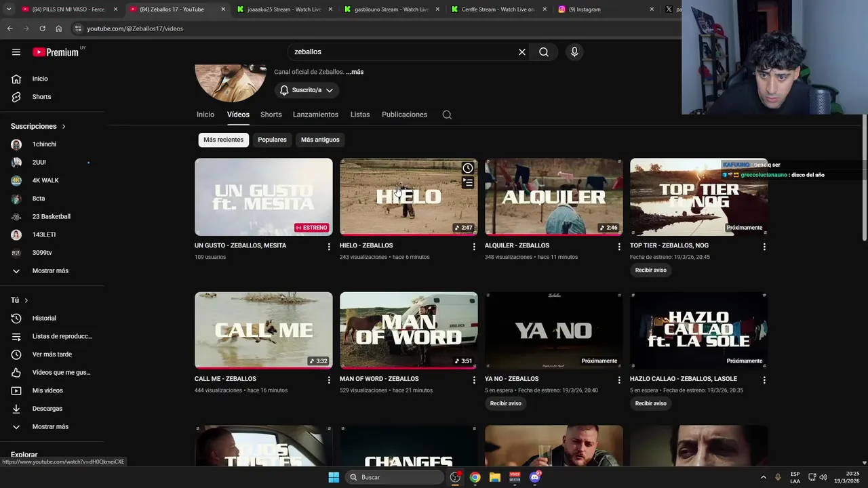The width and height of the screenshot is (868, 488).
Task: Switch to the Publicaciones channel tab
Action: click(x=404, y=115)
